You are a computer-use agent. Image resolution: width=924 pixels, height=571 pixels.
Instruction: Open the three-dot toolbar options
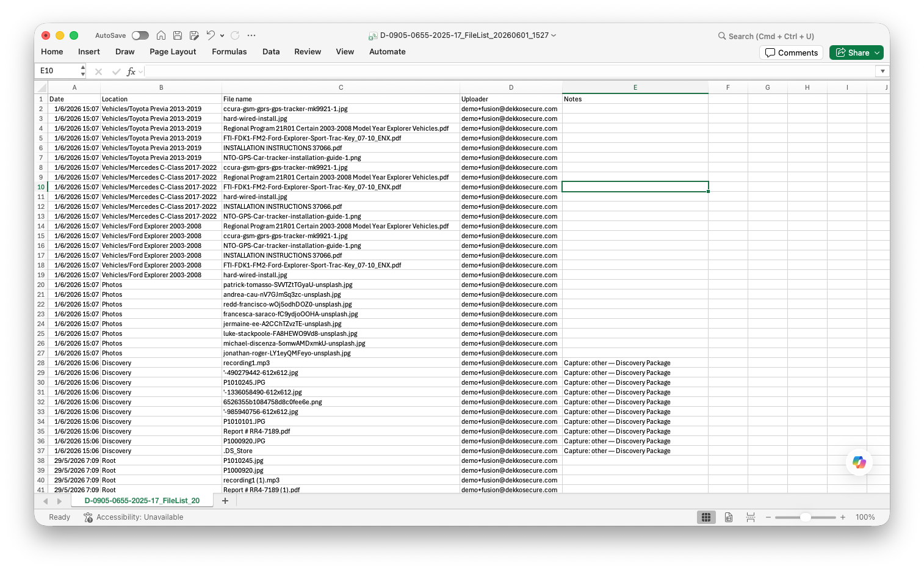(251, 35)
